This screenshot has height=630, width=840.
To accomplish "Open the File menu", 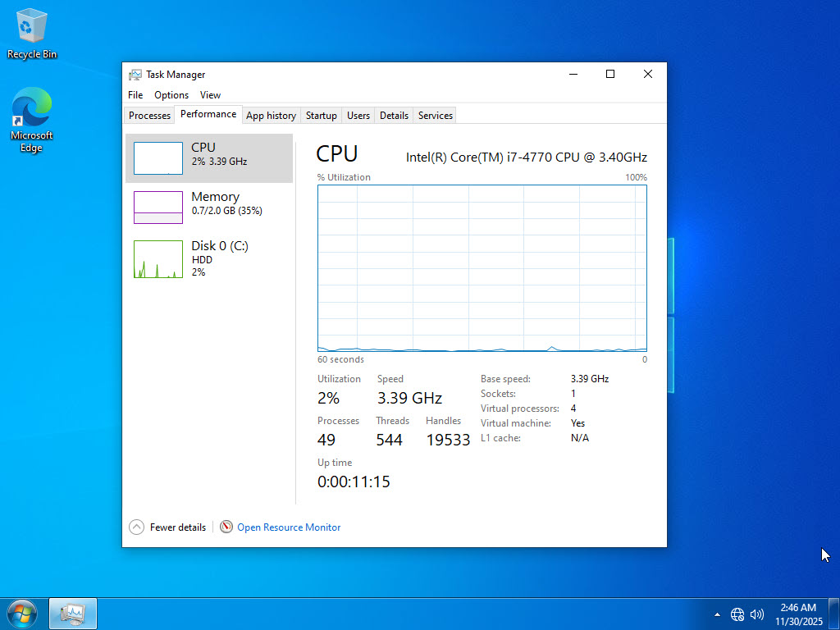I will (135, 95).
